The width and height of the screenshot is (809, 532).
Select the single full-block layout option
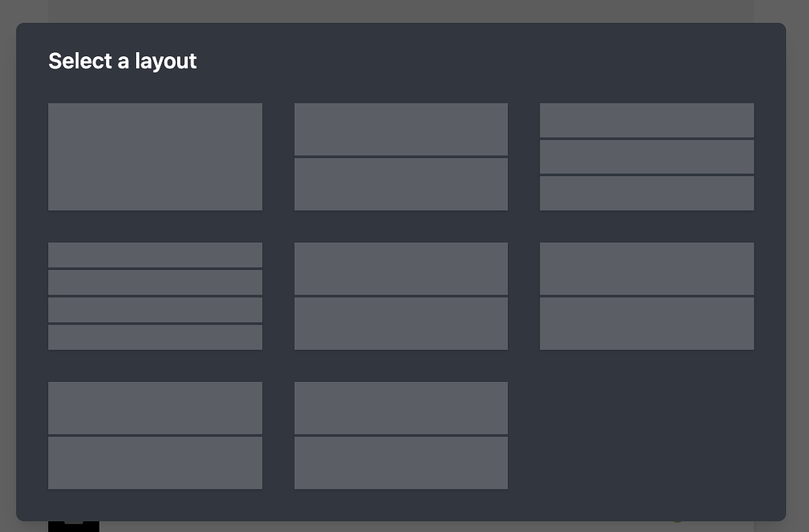155,155
